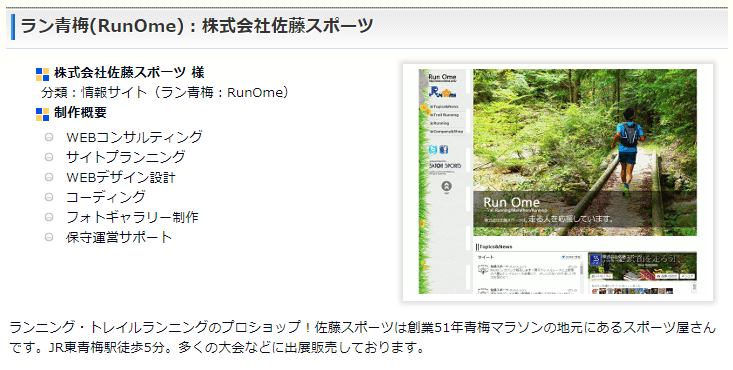This screenshot has width=733, height=370.
Task: Click the bullet next to フォトギャラリー制作
Action: [49, 217]
